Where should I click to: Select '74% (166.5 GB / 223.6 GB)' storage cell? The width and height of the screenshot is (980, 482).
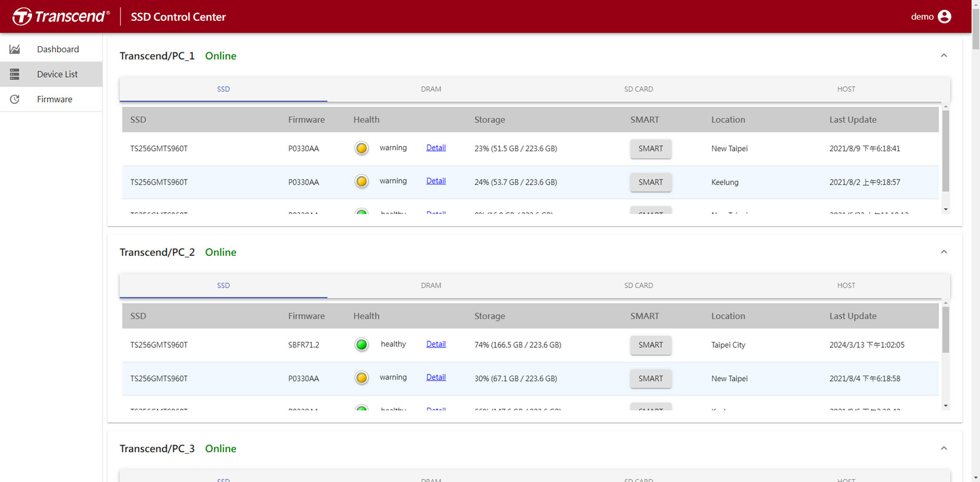pyautogui.click(x=517, y=345)
